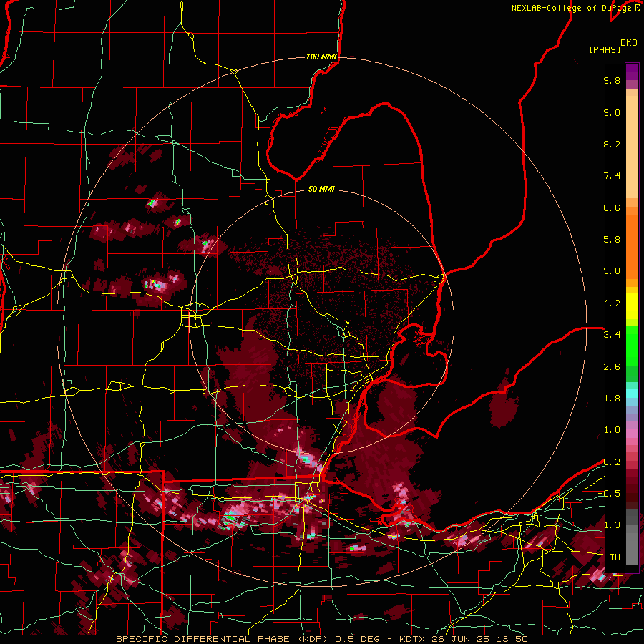Click the 1.8 scale value
The width and height of the screenshot is (644, 644).
coord(612,399)
